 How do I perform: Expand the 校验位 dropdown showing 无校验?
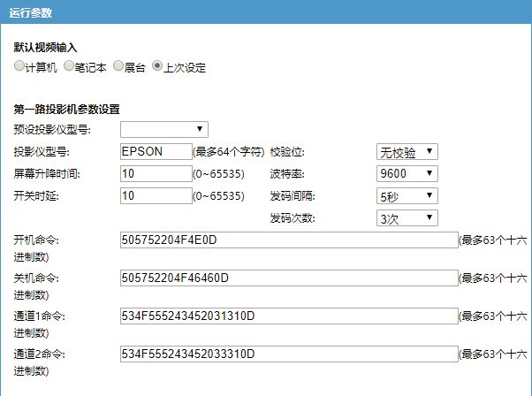(x=407, y=152)
